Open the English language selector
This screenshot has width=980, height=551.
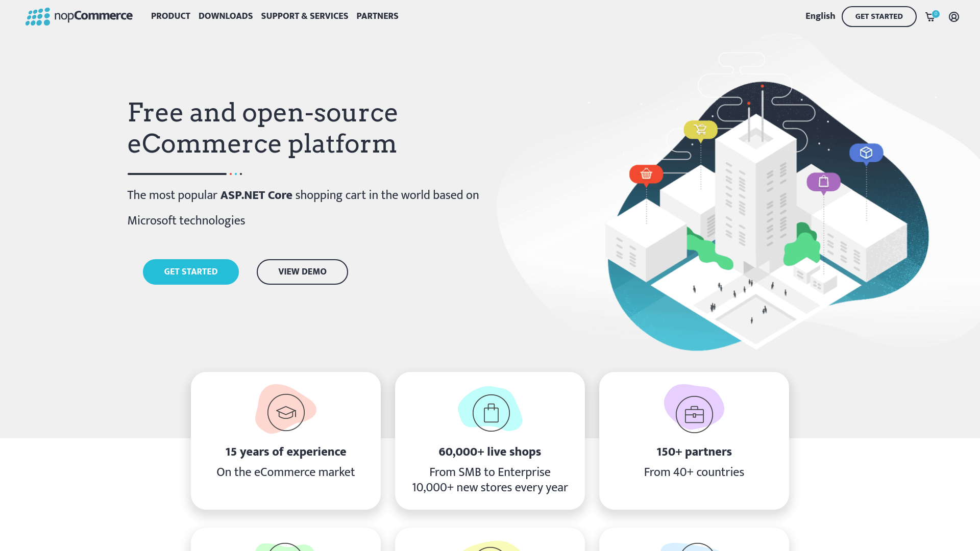[x=820, y=16]
